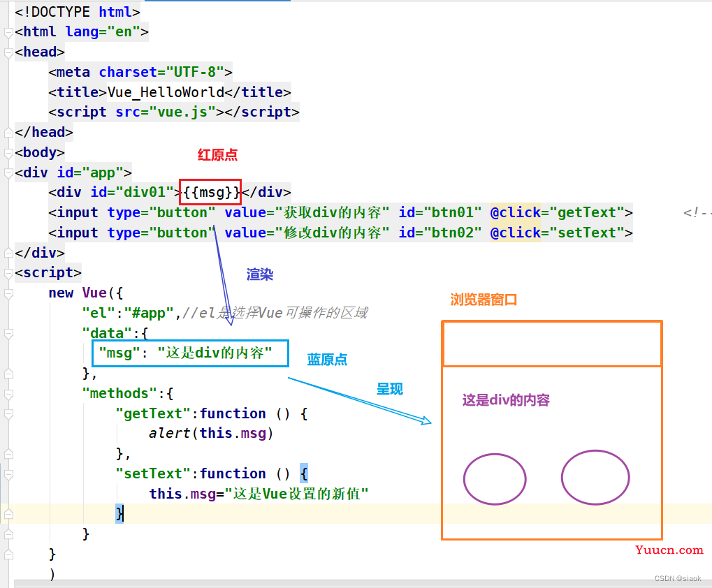Collapse the "methods":{ block fold marker

pyautogui.click(x=8, y=394)
